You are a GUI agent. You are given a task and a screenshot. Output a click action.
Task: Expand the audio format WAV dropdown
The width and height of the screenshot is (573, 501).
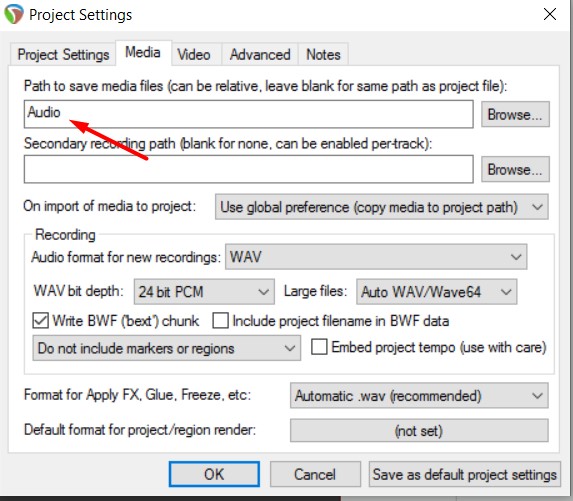[376, 257]
